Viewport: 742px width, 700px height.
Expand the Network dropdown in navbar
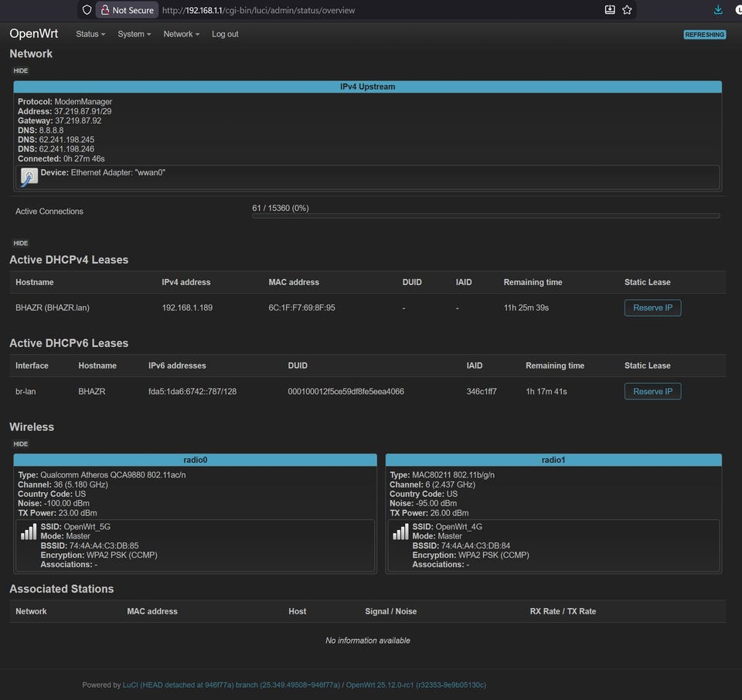[181, 34]
